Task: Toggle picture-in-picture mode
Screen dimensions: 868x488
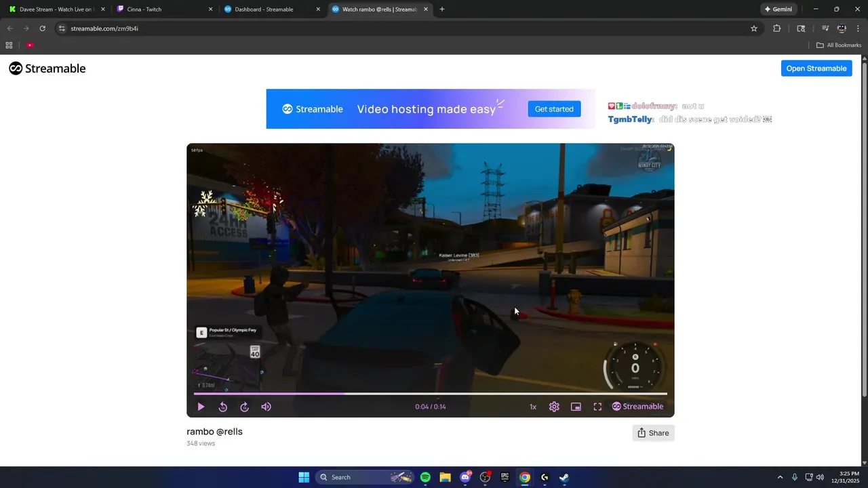Action: tap(576, 407)
